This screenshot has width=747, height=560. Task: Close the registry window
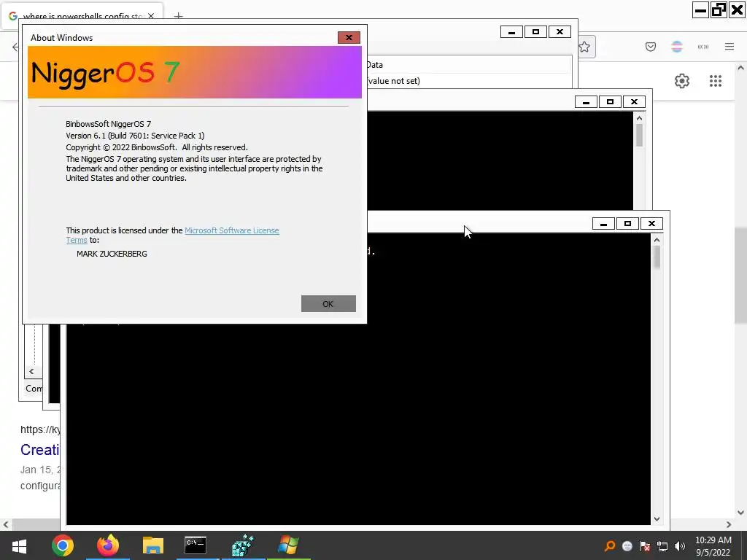tap(560, 32)
